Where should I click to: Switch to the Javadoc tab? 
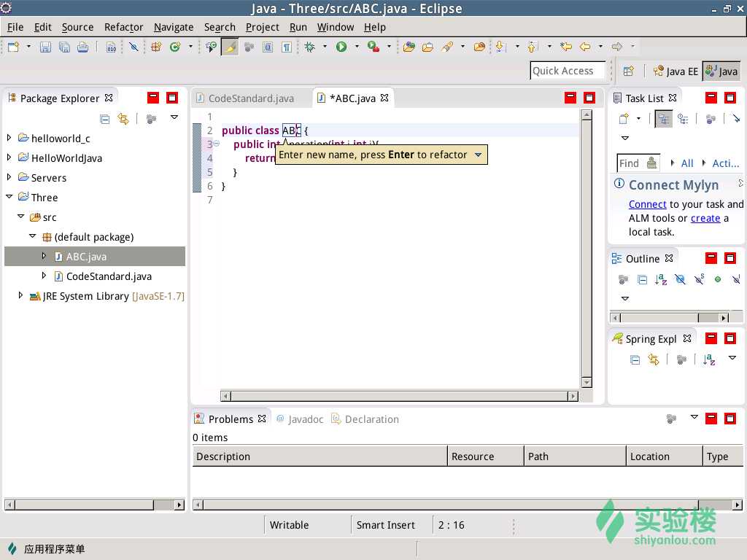pyautogui.click(x=300, y=419)
